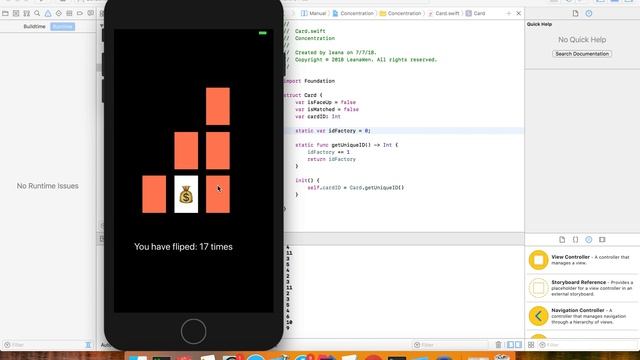640x360 pixels.
Task: Switch to Runtime issues tab
Action: point(62,27)
